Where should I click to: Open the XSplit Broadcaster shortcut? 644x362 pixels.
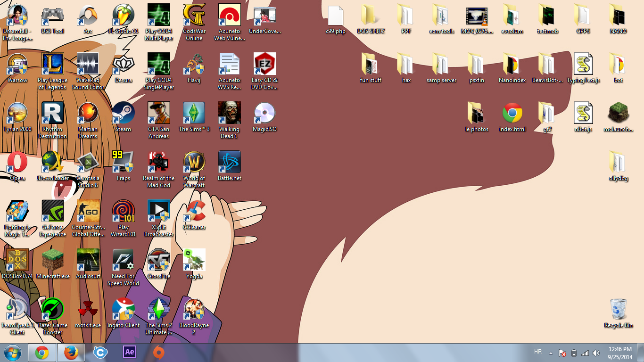pyautogui.click(x=159, y=219)
